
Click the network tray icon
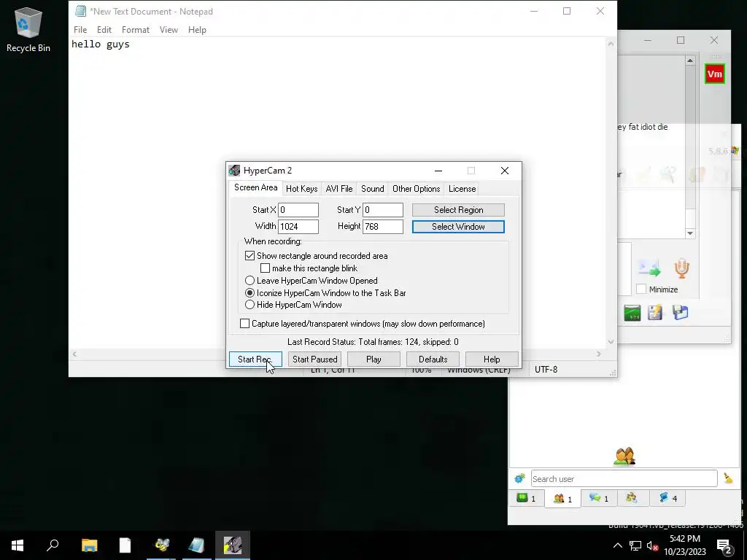pos(635,545)
